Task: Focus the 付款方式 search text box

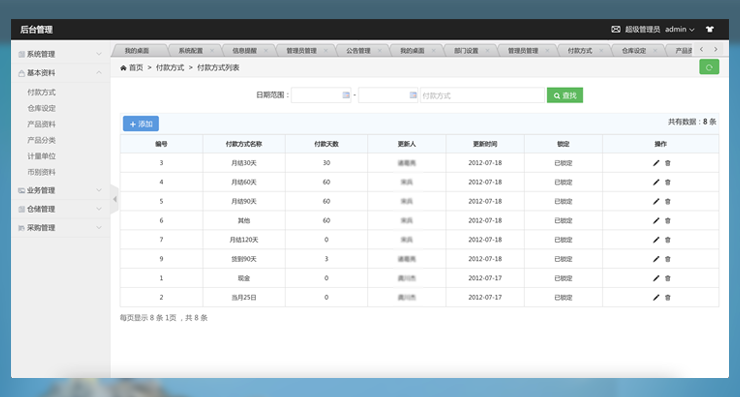Action: coord(482,95)
